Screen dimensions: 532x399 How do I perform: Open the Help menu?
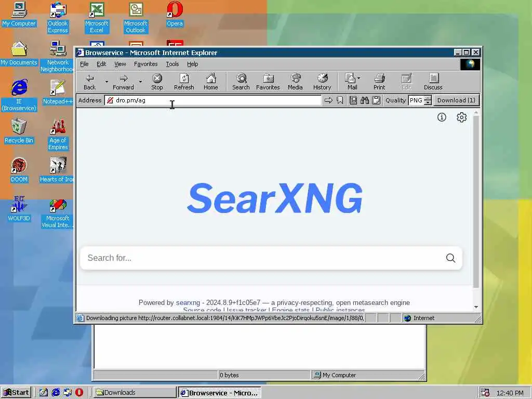tap(192, 64)
